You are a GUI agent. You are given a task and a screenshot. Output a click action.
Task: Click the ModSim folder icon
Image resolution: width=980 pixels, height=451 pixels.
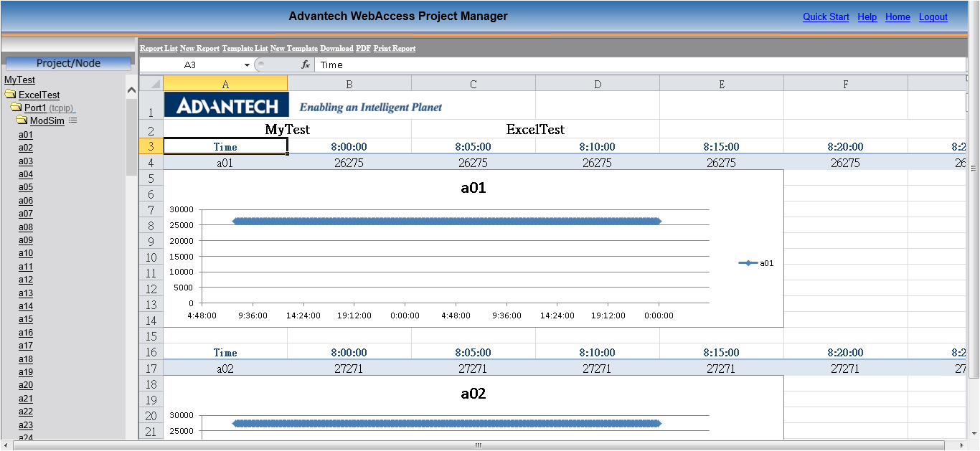click(x=22, y=120)
